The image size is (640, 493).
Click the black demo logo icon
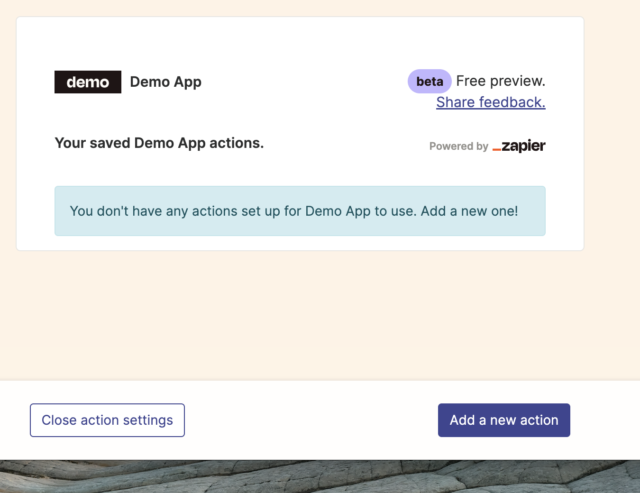click(88, 82)
